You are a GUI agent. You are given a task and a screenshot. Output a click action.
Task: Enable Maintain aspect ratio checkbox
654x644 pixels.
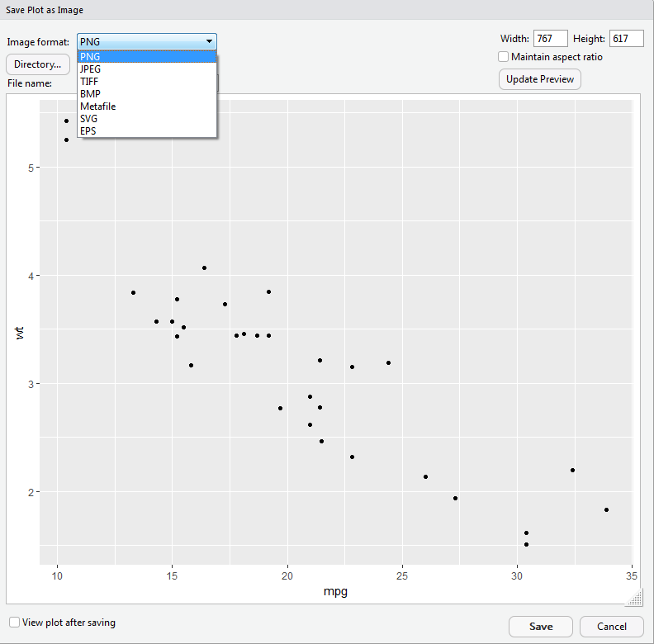coord(504,57)
